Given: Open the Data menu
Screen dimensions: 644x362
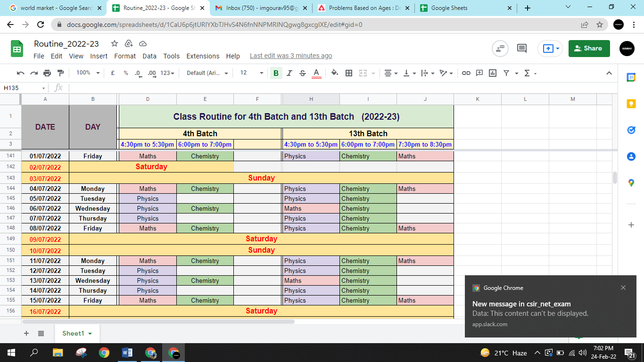Looking at the screenshot, I should [x=149, y=56].
